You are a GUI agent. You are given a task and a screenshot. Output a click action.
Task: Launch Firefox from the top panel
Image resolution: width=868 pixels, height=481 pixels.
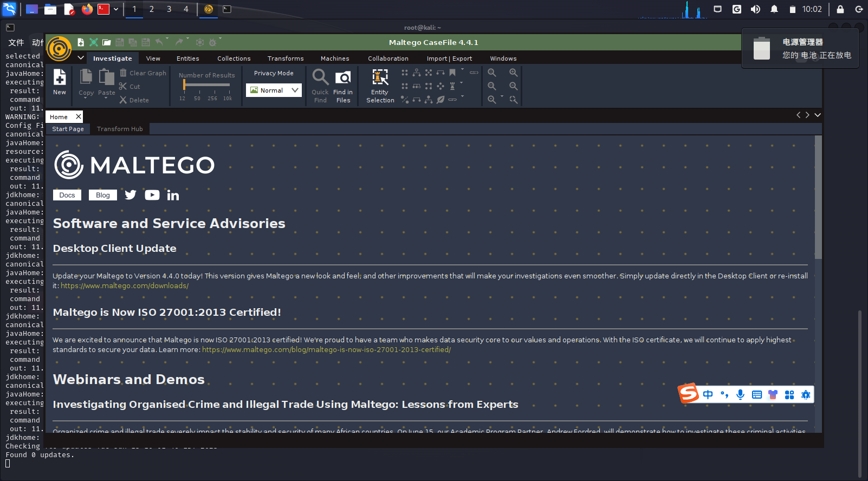pos(87,9)
